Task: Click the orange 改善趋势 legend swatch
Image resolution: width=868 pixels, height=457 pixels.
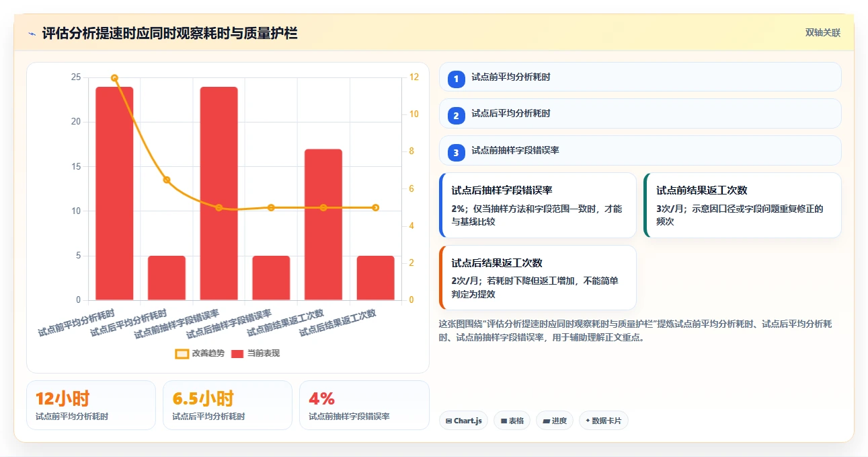Action: (x=182, y=353)
